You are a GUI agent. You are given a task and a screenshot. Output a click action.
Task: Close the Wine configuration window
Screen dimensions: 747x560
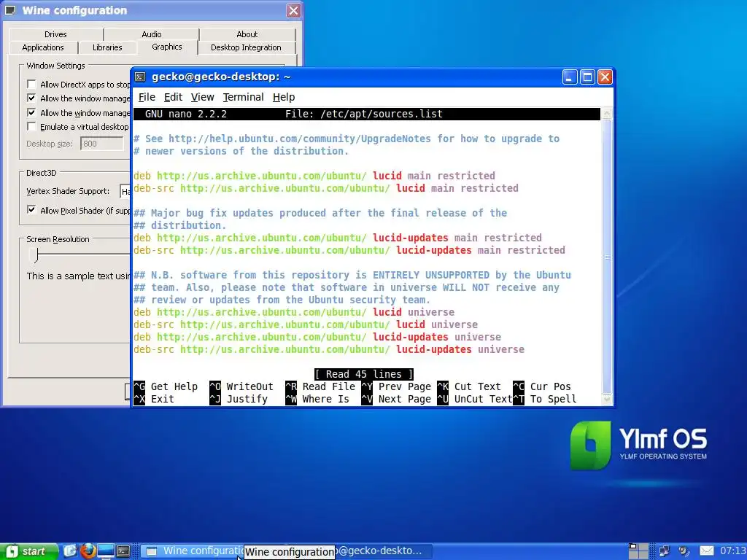click(293, 10)
